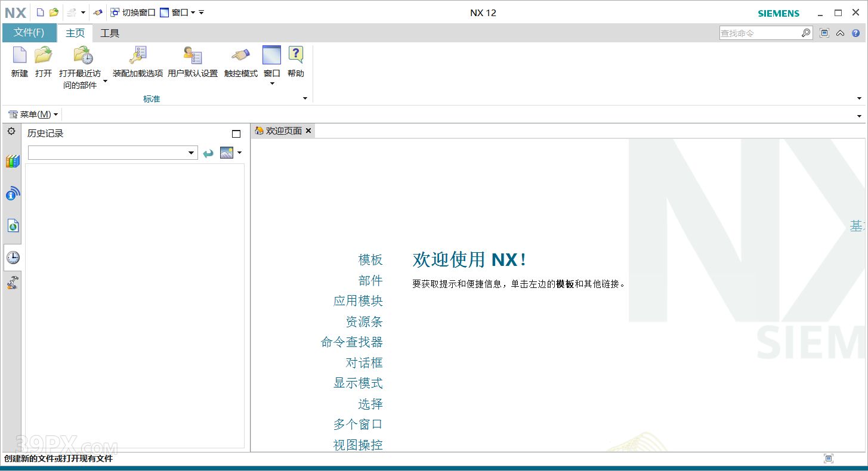Switch to the 主页 home tab
This screenshot has width=868, height=471.
click(x=75, y=33)
